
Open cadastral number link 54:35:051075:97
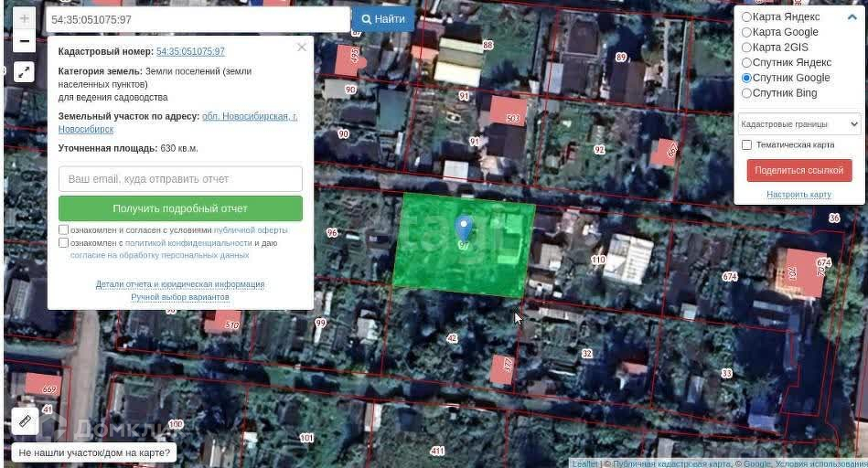190,51
